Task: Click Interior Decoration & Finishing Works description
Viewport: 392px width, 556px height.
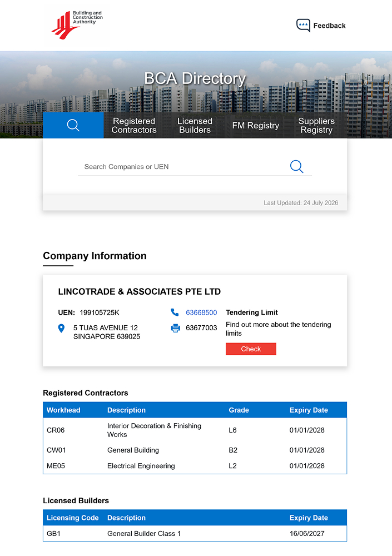Action: [155, 430]
